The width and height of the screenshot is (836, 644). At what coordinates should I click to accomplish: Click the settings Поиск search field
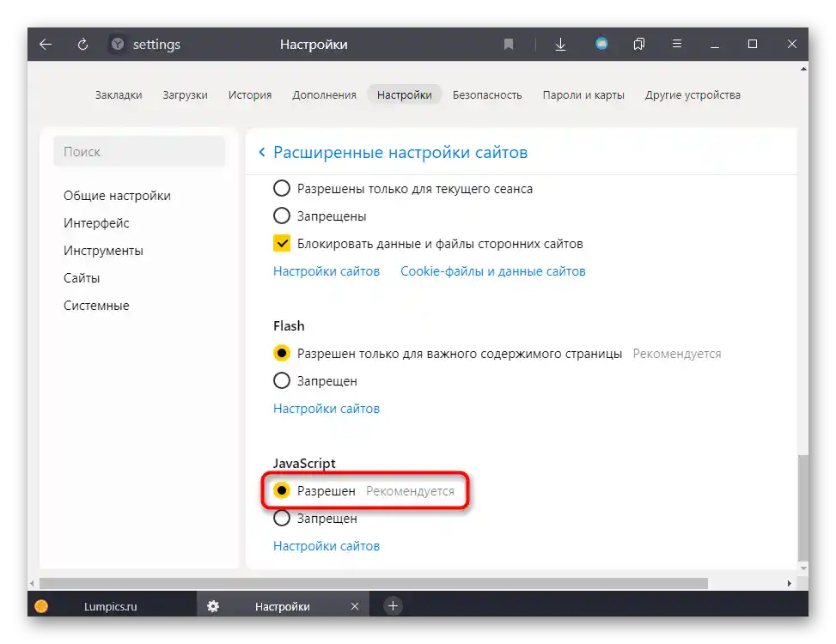(x=139, y=151)
